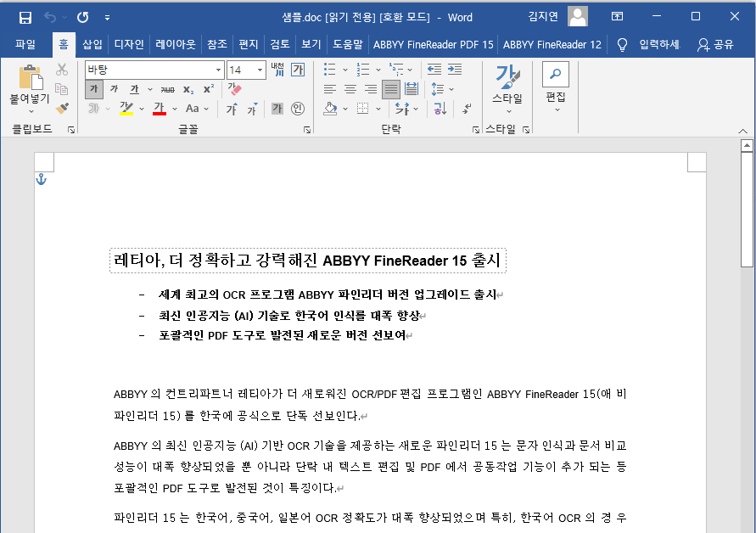Image resolution: width=756 pixels, height=533 pixels.
Task: Switch to the 검토 tab
Action: click(280, 44)
